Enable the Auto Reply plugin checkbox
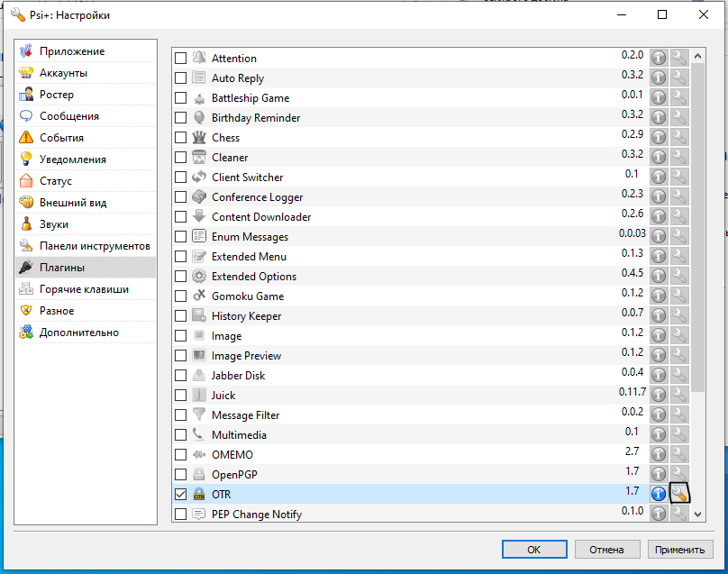This screenshot has width=728, height=574. (x=181, y=78)
